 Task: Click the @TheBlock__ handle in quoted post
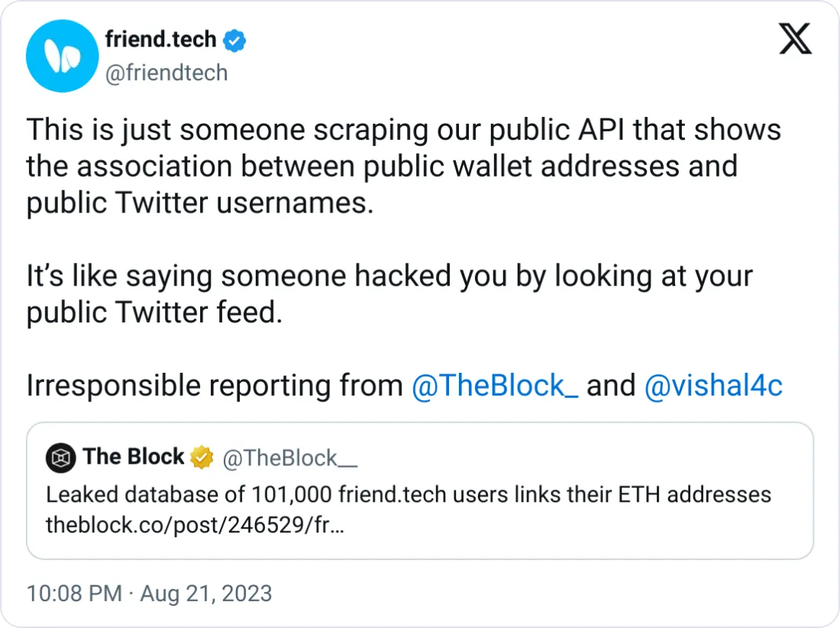(x=289, y=458)
